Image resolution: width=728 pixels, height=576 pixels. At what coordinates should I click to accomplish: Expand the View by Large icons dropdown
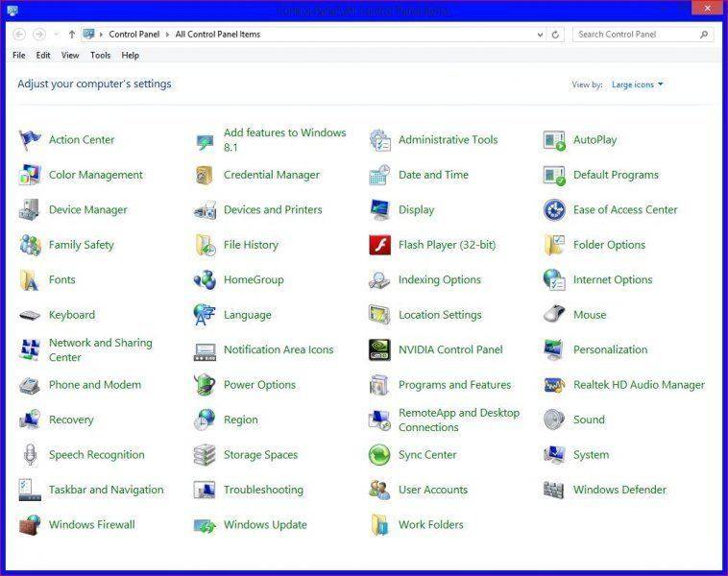click(638, 84)
